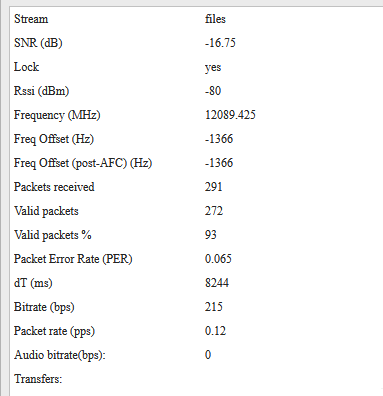This screenshot has width=383, height=396.
Task: Click the Audio bitrate(bps) label
Action: coord(60,355)
